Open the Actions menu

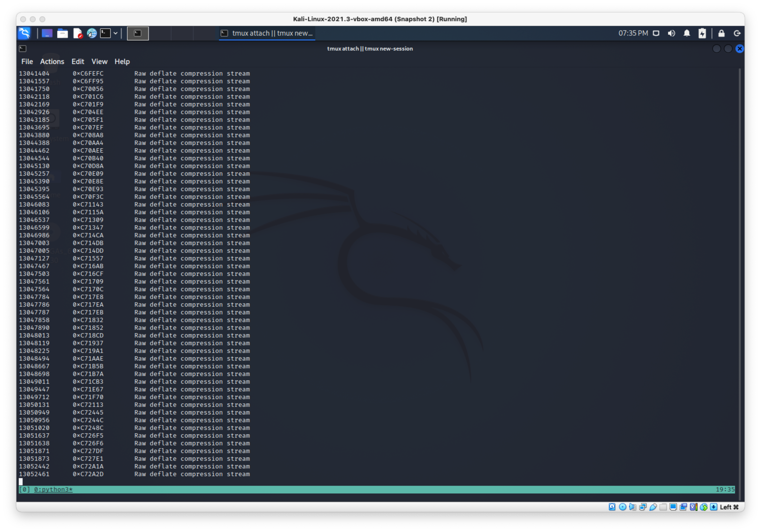52,62
